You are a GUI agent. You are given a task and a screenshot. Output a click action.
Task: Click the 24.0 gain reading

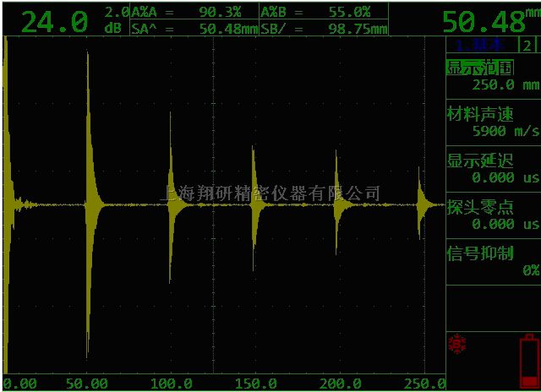(x=54, y=22)
